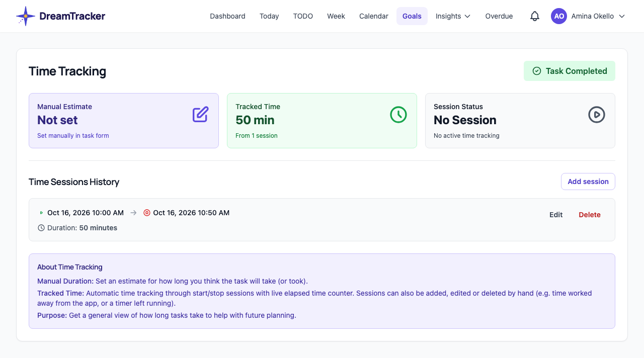Click the Session Status play icon

click(597, 115)
